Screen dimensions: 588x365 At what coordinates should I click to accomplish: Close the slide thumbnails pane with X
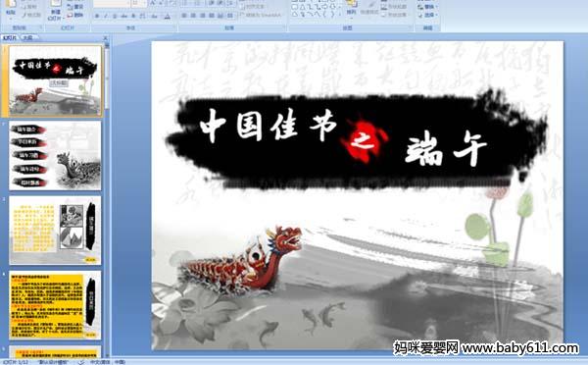(x=106, y=38)
